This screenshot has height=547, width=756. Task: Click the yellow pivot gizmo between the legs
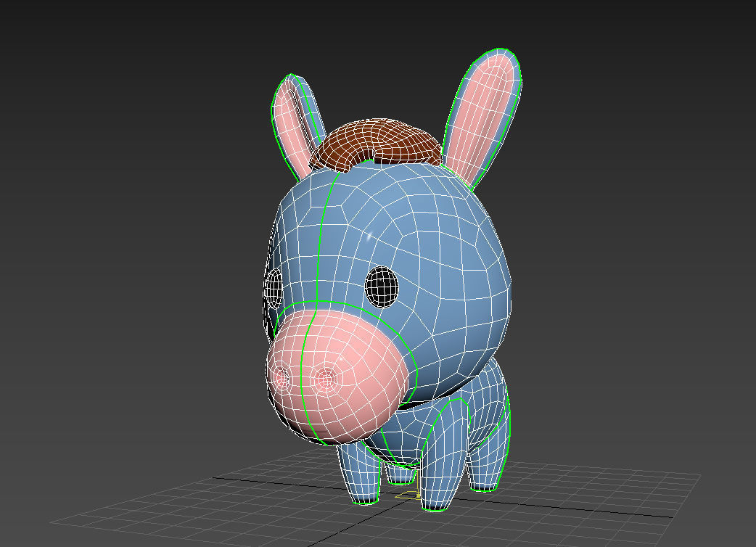[x=408, y=495]
